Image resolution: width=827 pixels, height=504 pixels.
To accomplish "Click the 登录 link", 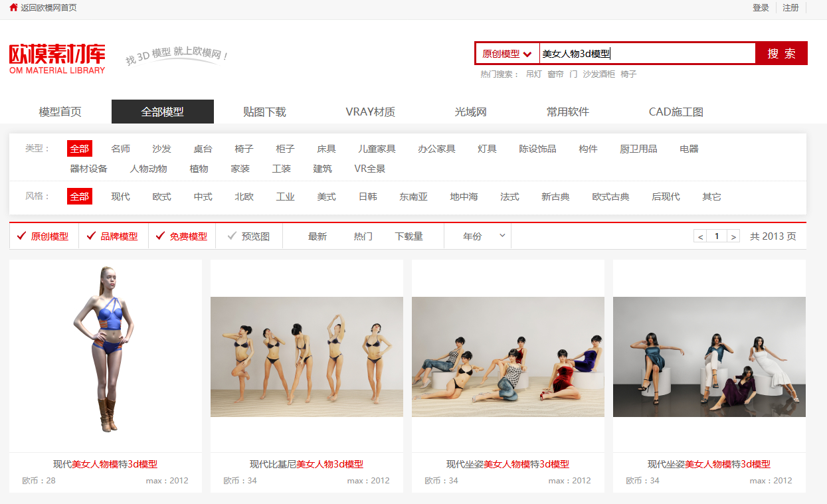I will pos(761,8).
